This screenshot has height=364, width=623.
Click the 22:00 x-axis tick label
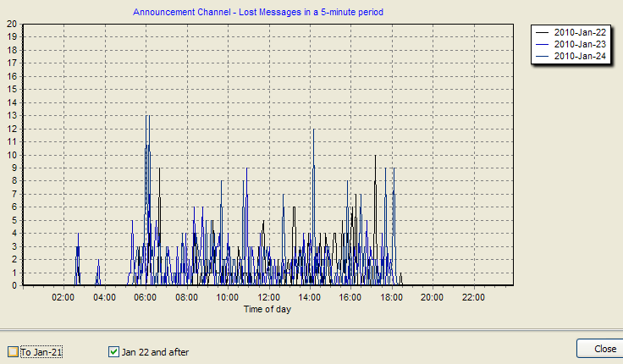click(474, 297)
